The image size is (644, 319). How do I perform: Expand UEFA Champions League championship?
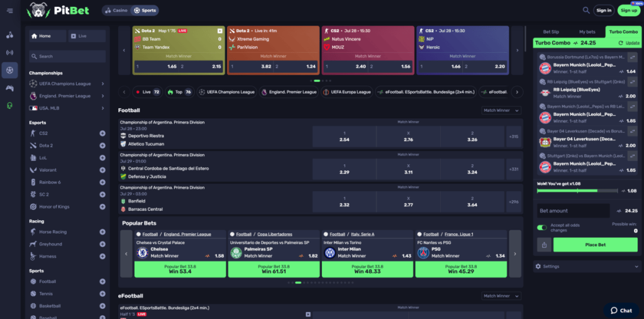(x=103, y=84)
